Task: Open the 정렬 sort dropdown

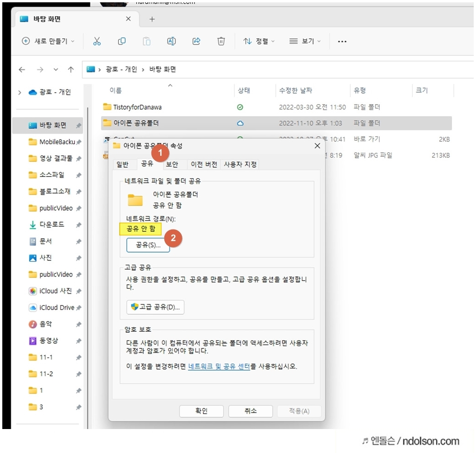Action: 259,41
